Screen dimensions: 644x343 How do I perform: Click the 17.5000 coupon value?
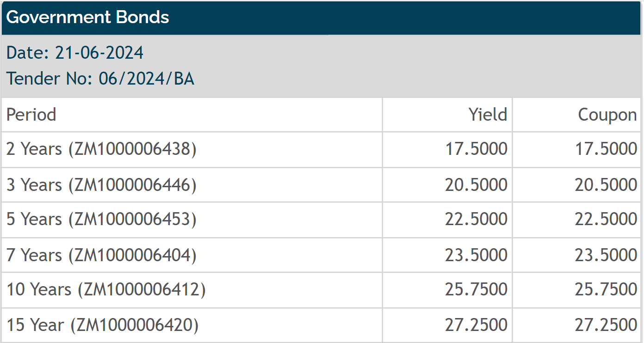[x=606, y=149]
